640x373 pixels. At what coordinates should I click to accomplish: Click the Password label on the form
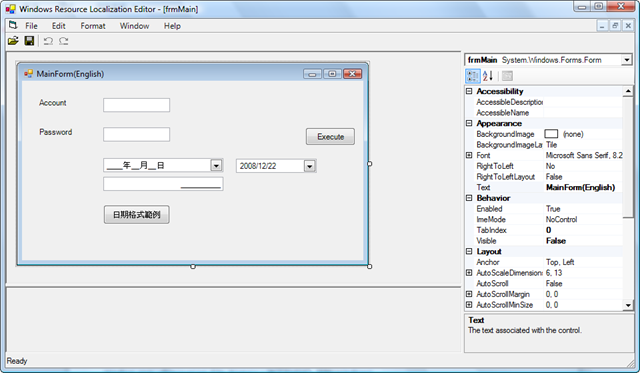[x=56, y=132]
